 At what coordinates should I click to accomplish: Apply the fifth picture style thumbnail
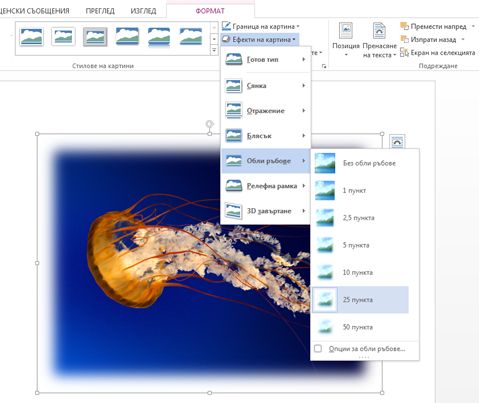pos(159,37)
